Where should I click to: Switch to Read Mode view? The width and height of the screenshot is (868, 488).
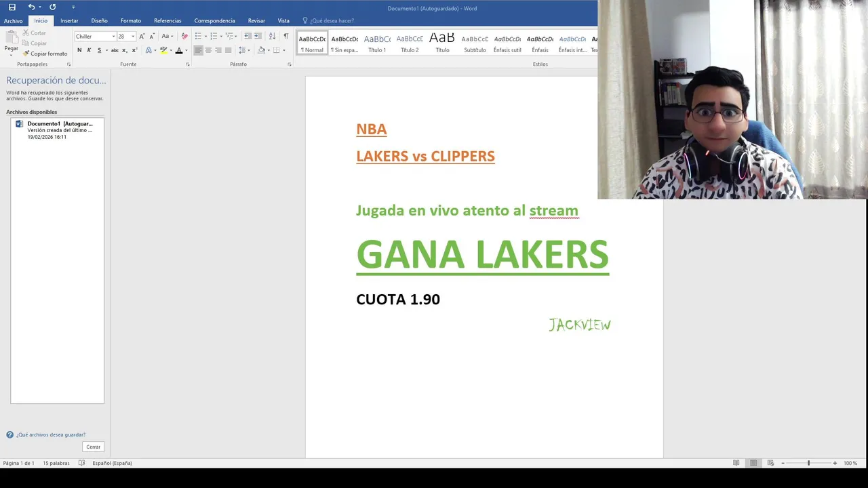click(x=736, y=463)
